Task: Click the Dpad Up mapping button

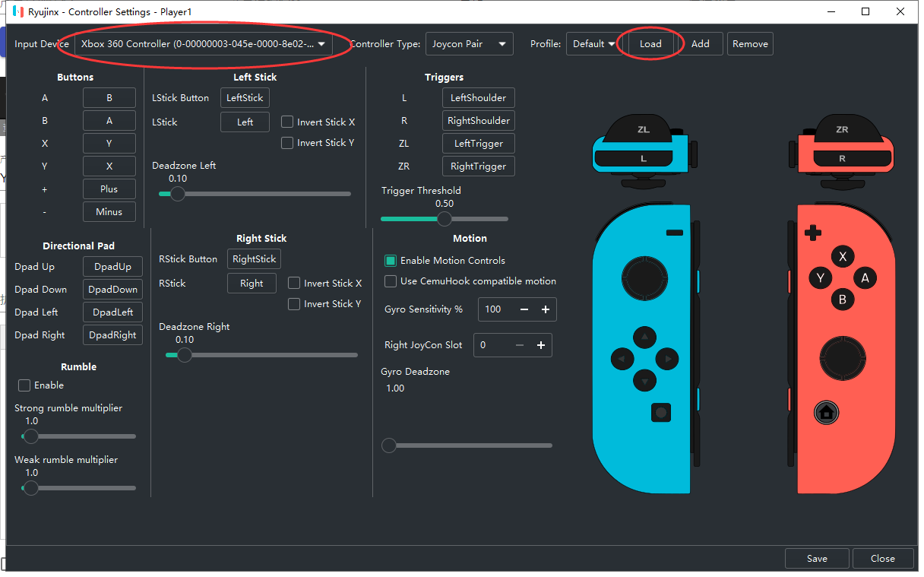Action: click(112, 267)
